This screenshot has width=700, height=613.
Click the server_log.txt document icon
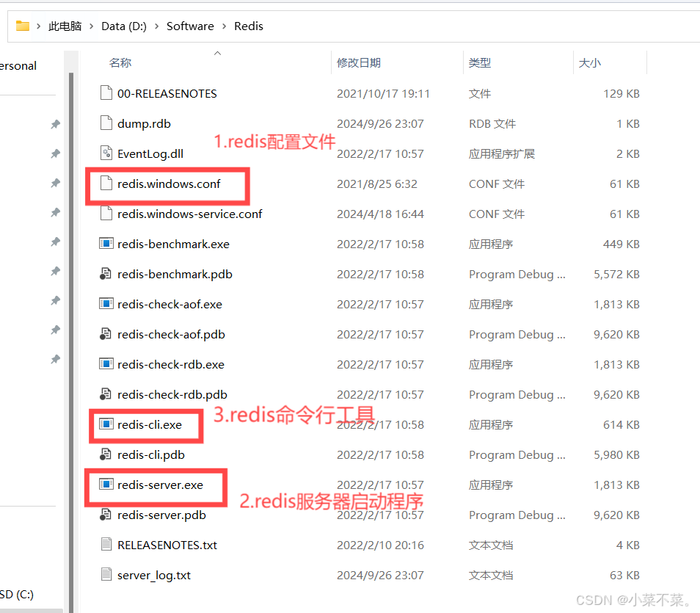point(106,575)
